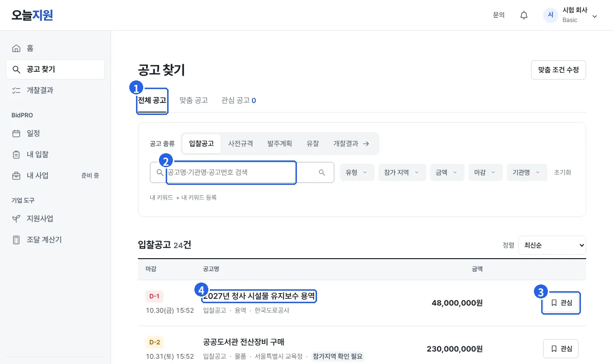Viewport: 613px width, 364px height.
Task: Select the 발주계획 notice type
Action: [x=280, y=144]
